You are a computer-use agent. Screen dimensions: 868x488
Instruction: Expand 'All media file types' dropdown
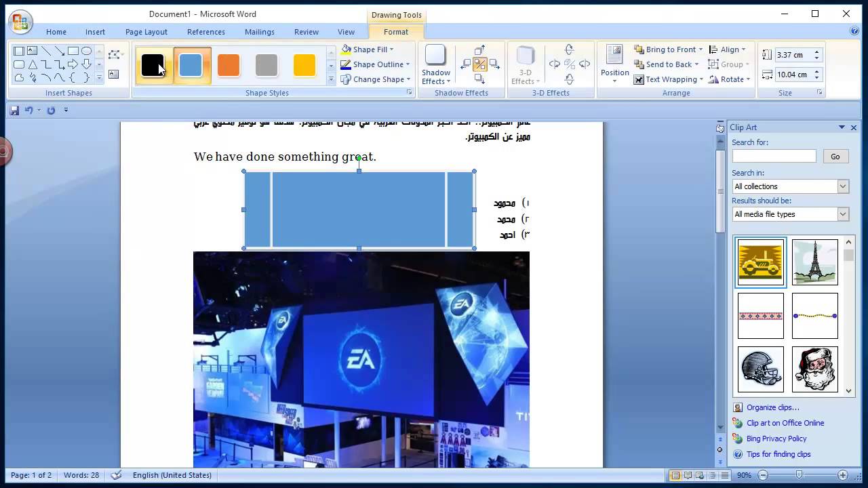tap(843, 214)
